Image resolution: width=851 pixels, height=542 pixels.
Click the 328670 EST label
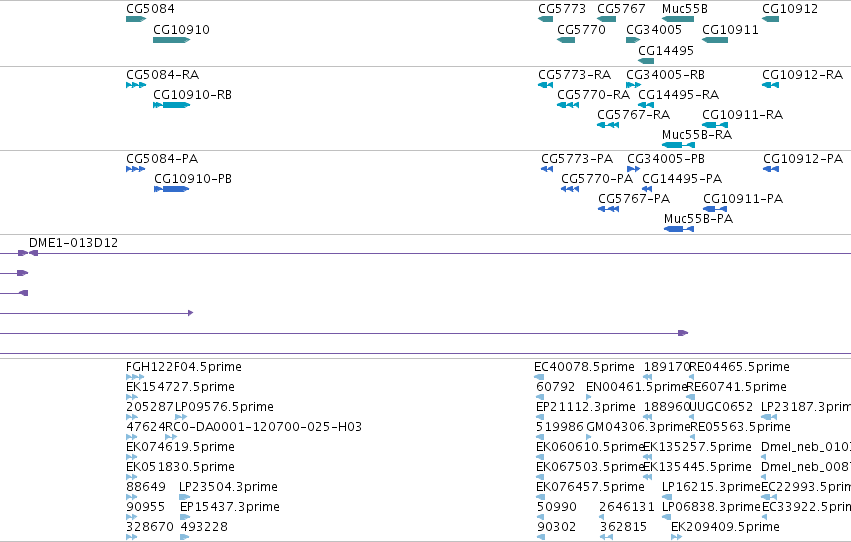150,527
